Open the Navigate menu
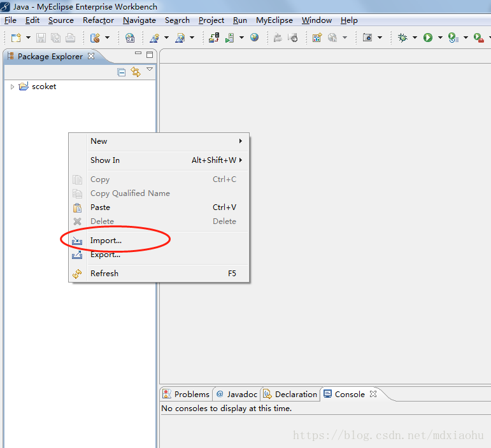491x448 pixels. tap(139, 20)
